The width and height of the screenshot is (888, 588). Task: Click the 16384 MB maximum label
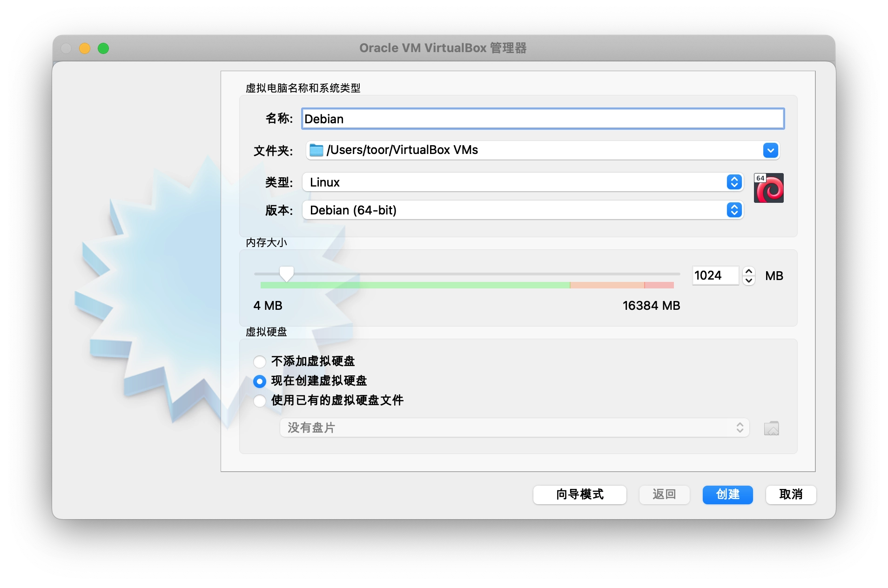click(x=651, y=306)
